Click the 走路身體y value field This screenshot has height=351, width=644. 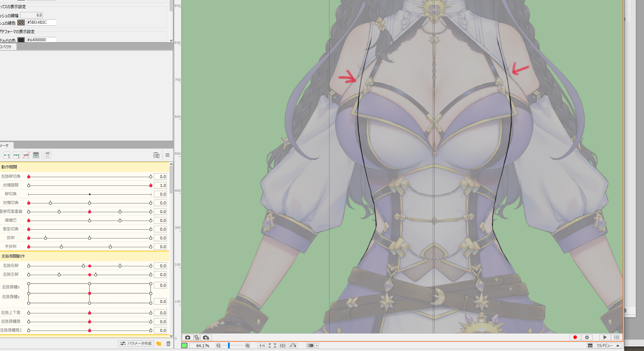coord(160,302)
